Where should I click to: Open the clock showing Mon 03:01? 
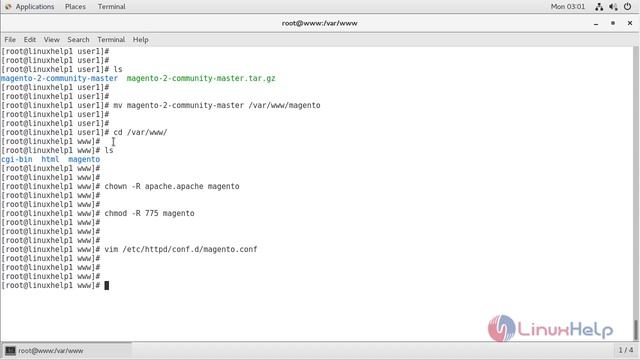pos(568,7)
